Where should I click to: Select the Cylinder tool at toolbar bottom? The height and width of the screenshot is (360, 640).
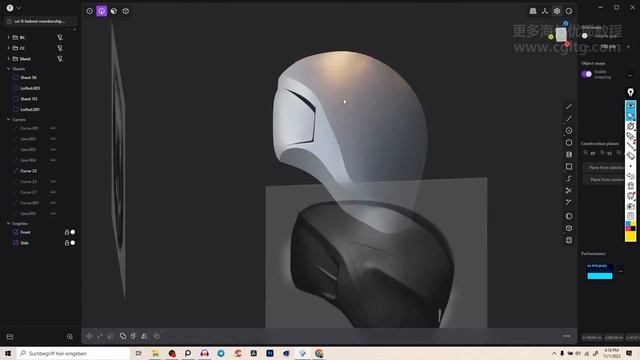(569, 240)
